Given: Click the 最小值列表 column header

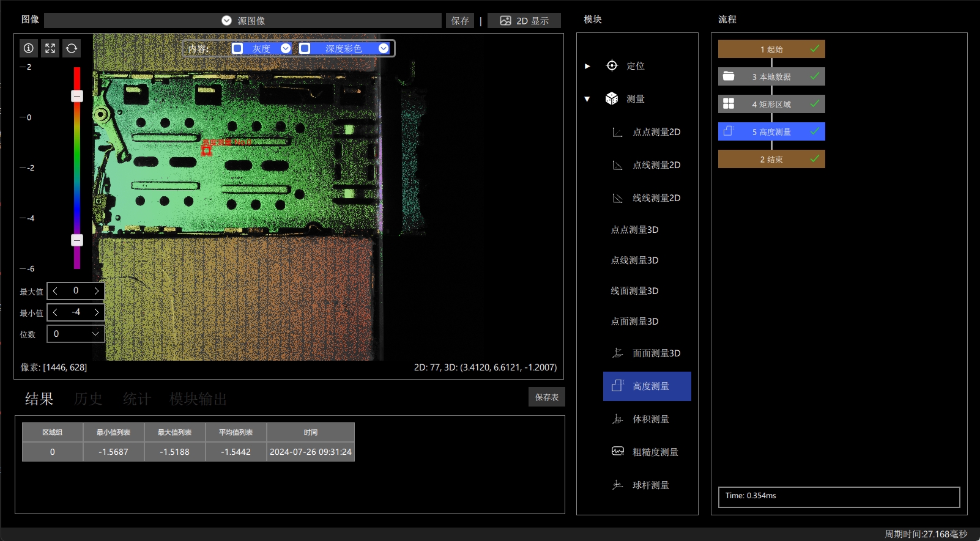Looking at the screenshot, I should 114,432.
